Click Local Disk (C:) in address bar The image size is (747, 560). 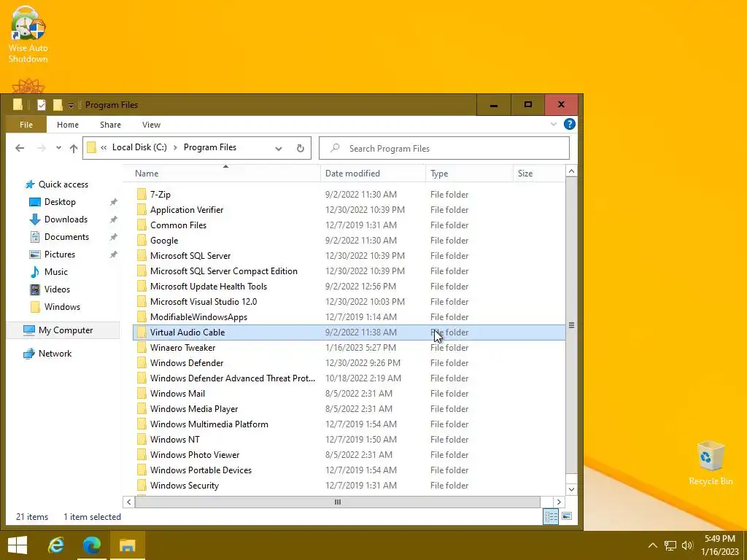click(139, 147)
